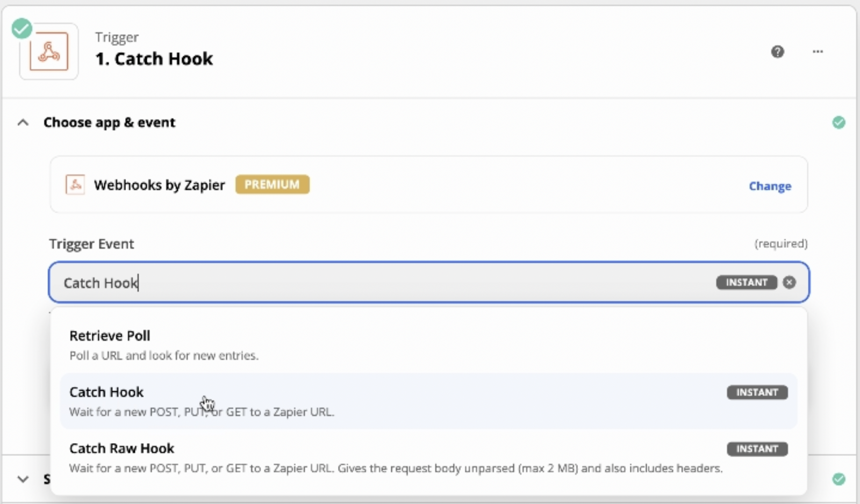860x504 pixels.
Task: Select the Catch Raw Hook option
Action: pos(122,449)
